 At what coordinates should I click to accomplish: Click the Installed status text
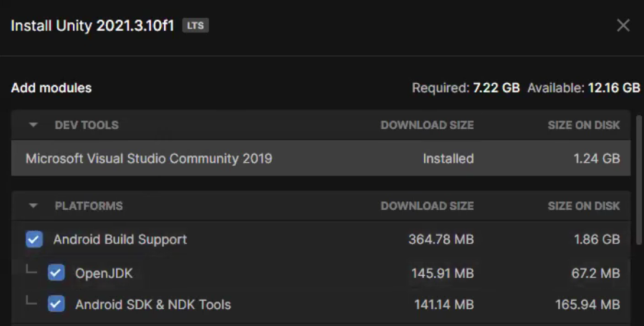click(448, 158)
